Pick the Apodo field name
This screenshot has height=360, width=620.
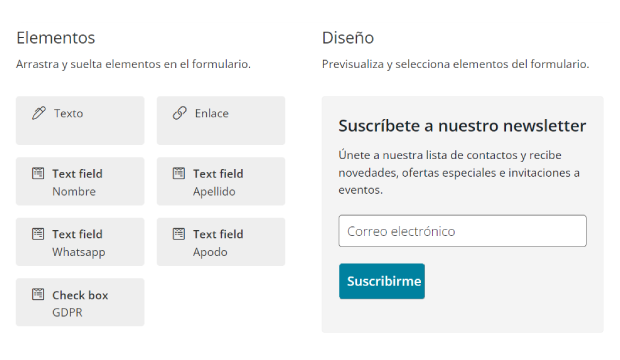click(x=210, y=252)
